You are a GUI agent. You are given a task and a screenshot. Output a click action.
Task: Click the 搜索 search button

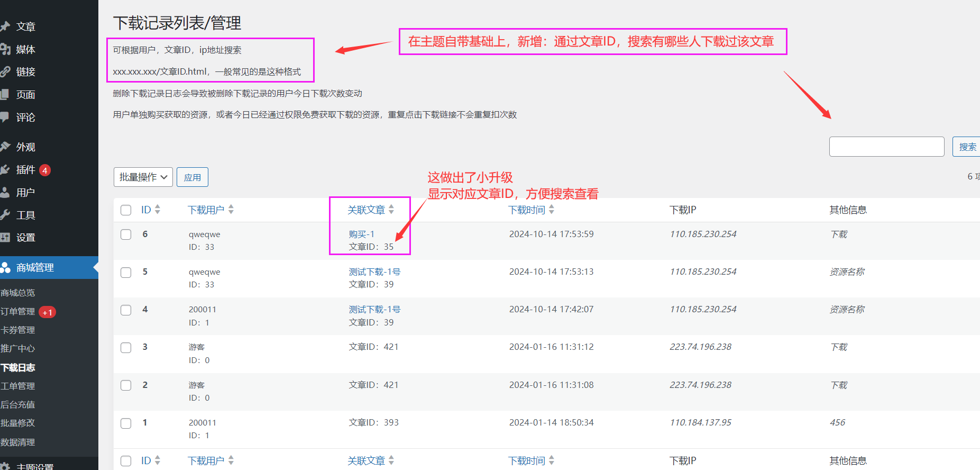tap(967, 147)
